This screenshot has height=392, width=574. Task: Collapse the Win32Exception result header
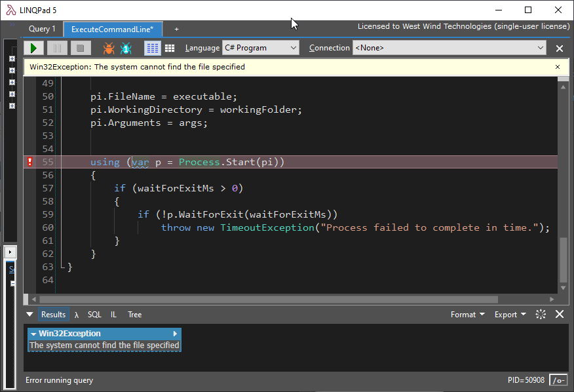(x=34, y=334)
